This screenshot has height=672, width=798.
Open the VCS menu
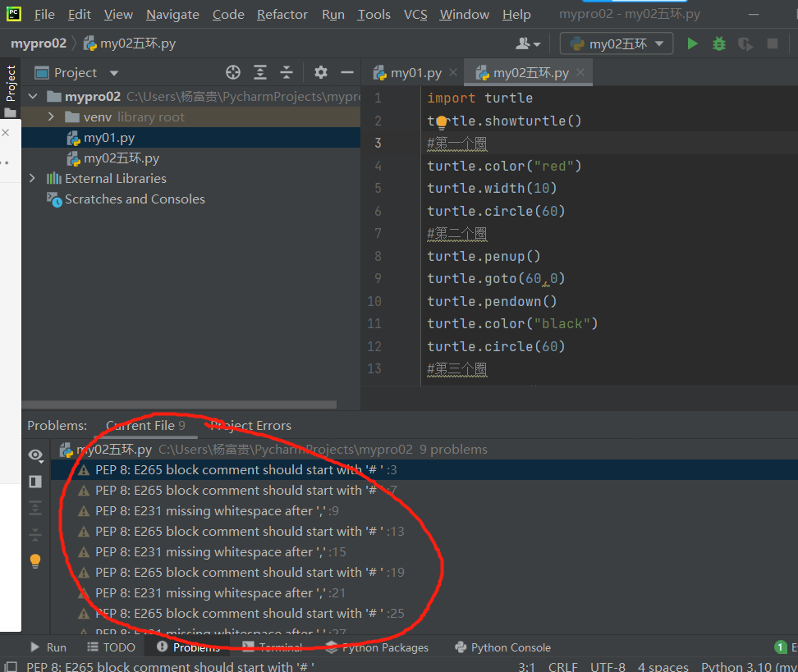(415, 15)
